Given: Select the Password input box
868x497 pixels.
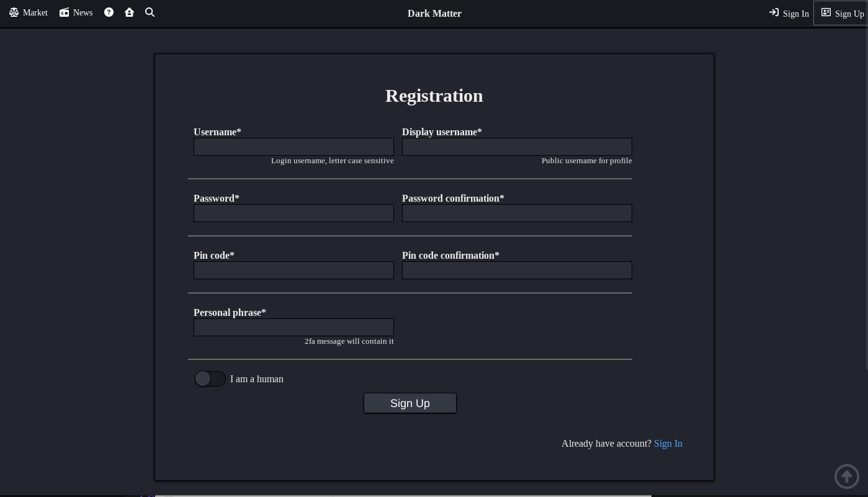Looking at the screenshot, I should pyautogui.click(x=293, y=213).
